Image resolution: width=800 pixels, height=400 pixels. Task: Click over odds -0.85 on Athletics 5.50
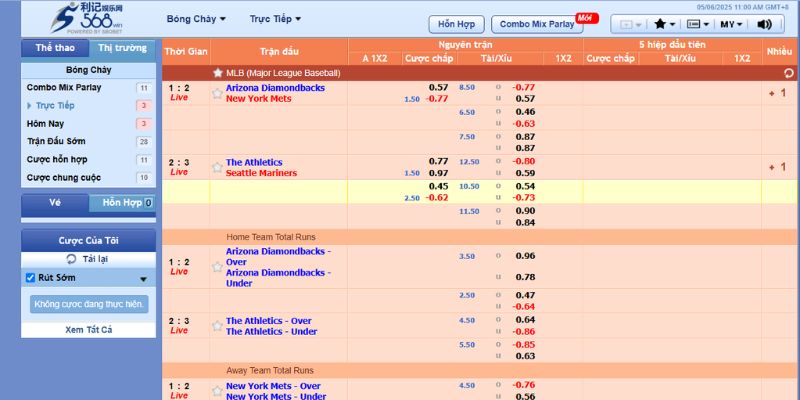(x=523, y=344)
